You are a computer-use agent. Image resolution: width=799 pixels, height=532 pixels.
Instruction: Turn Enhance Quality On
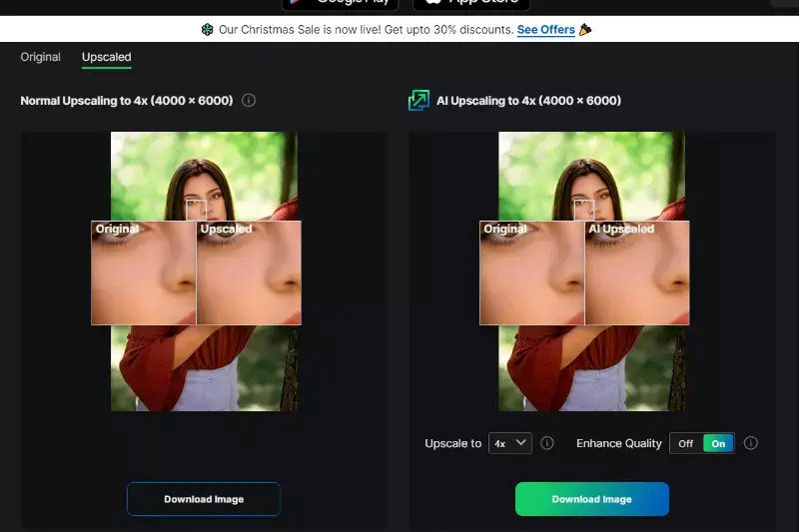[x=718, y=443]
